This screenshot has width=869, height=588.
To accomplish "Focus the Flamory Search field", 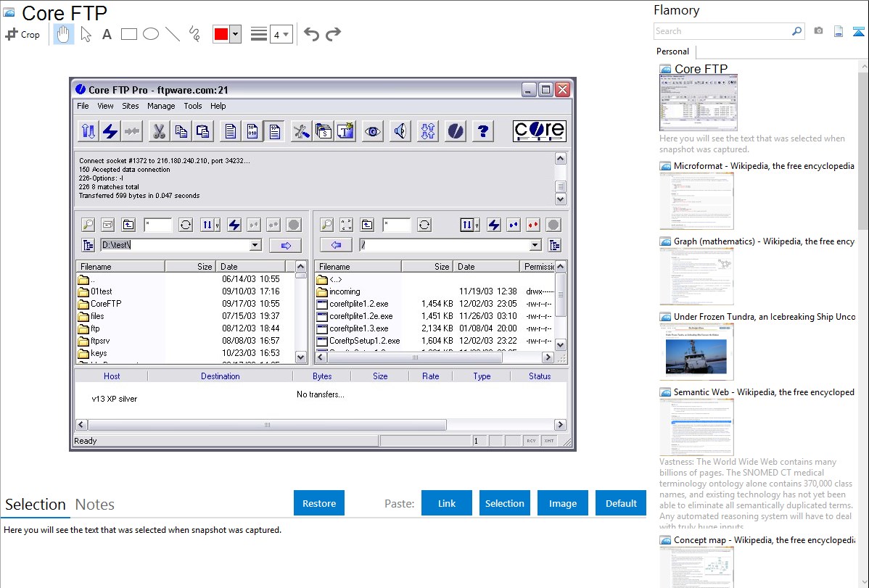I will (x=722, y=31).
